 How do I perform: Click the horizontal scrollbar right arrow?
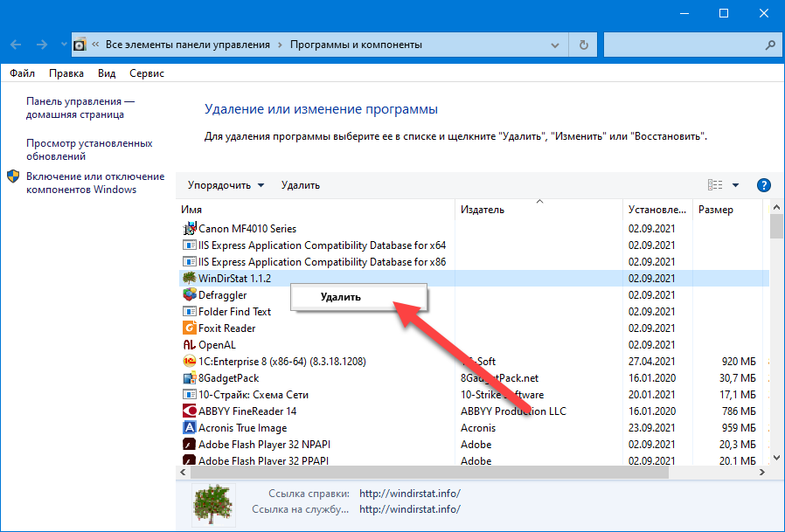[762, 472]
